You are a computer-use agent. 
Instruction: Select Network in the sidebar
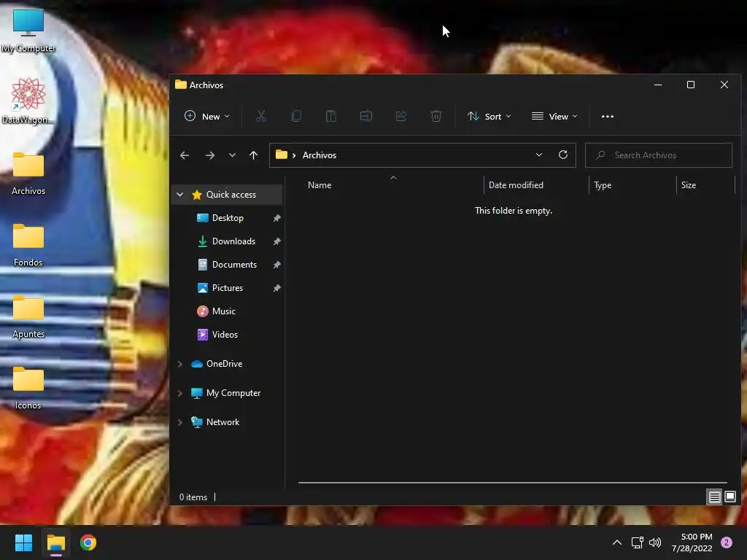(222, 422)
